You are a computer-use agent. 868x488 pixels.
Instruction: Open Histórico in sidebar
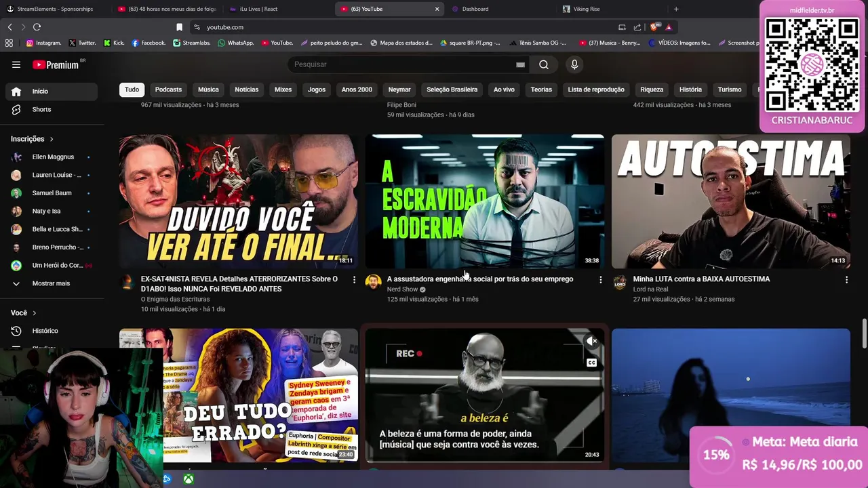pyautogui.click(x=52, y=331)
